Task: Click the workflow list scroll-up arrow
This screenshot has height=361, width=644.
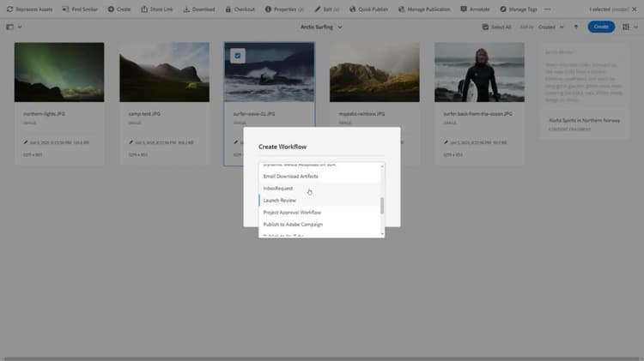Action: [382, 166]
